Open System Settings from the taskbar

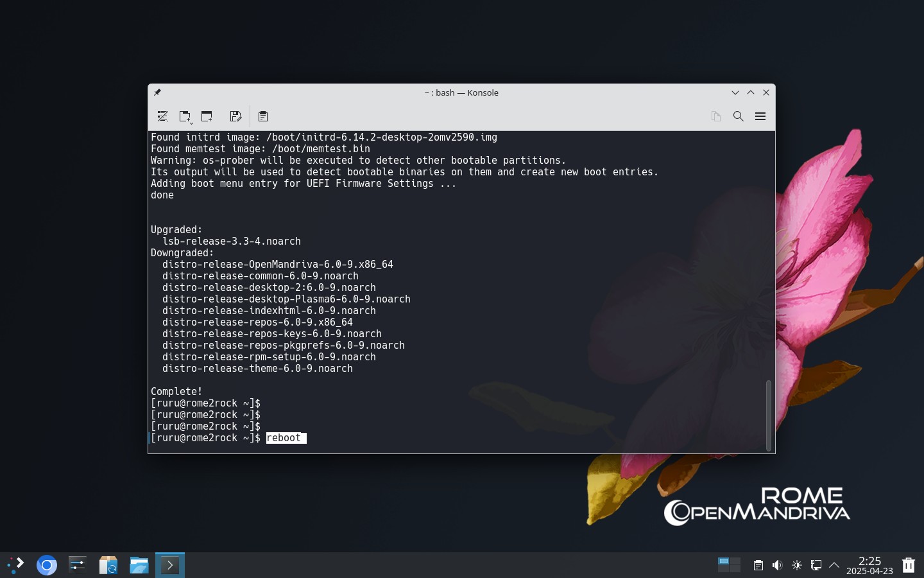point(77,565)
